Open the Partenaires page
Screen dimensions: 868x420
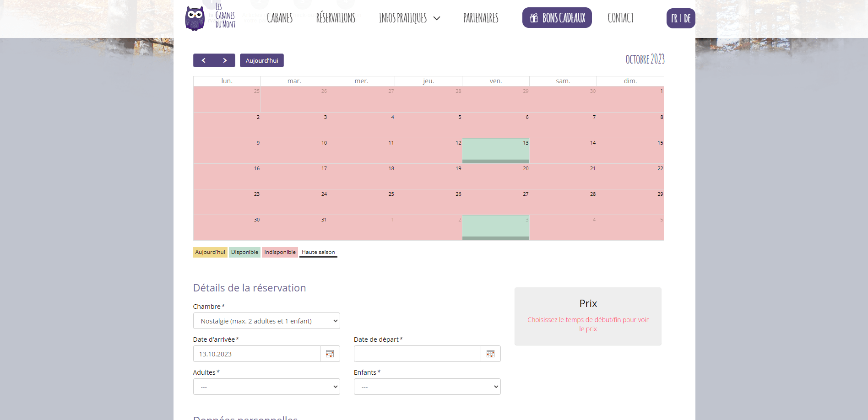click(x=481, y=18)
